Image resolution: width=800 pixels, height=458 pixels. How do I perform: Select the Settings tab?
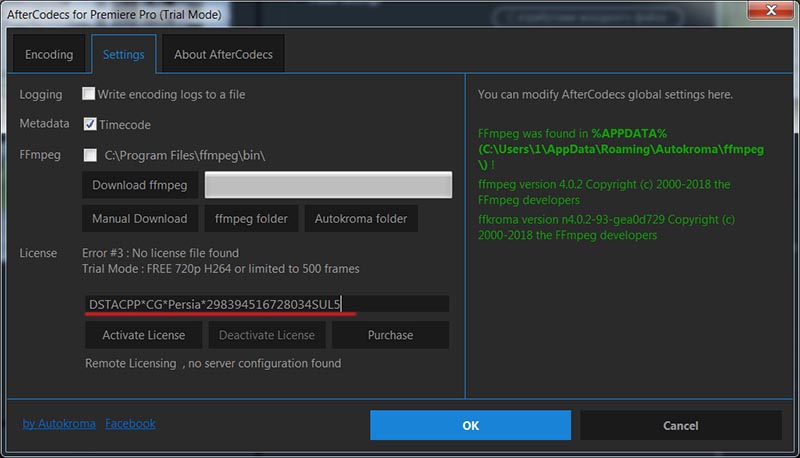coord(123,54)
